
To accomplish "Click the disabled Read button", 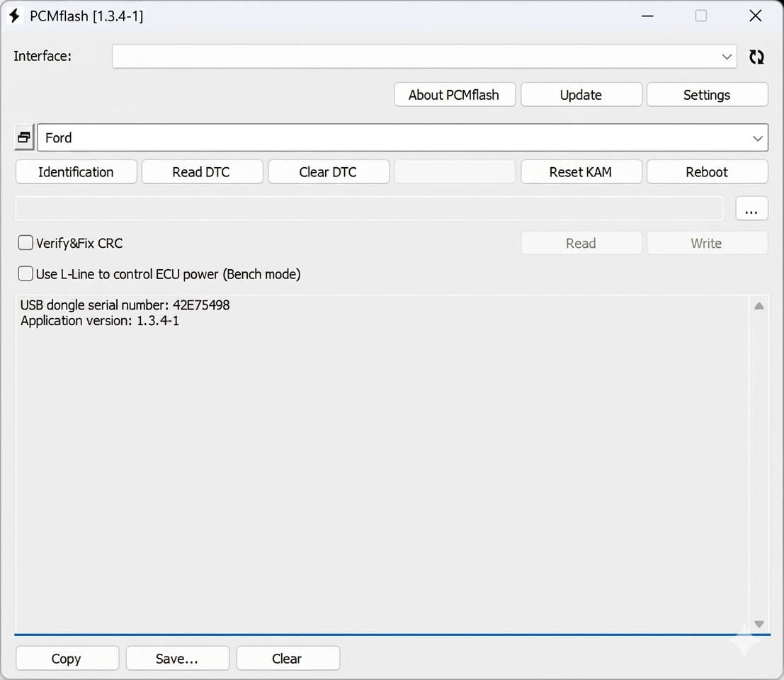I will pyautogui.click(x=581, y=242).
